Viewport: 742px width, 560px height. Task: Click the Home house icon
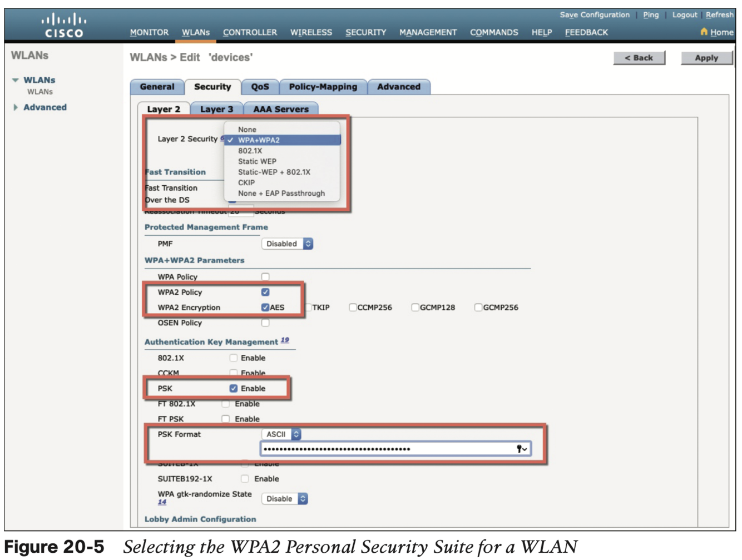(704, 32)
